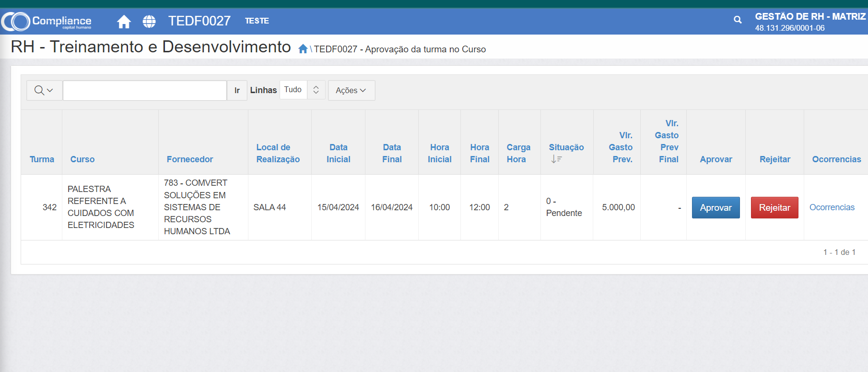This screenshot has height=372, width=868.
Task: Click the Data Final column header
Action: click(x=392, y=153)
